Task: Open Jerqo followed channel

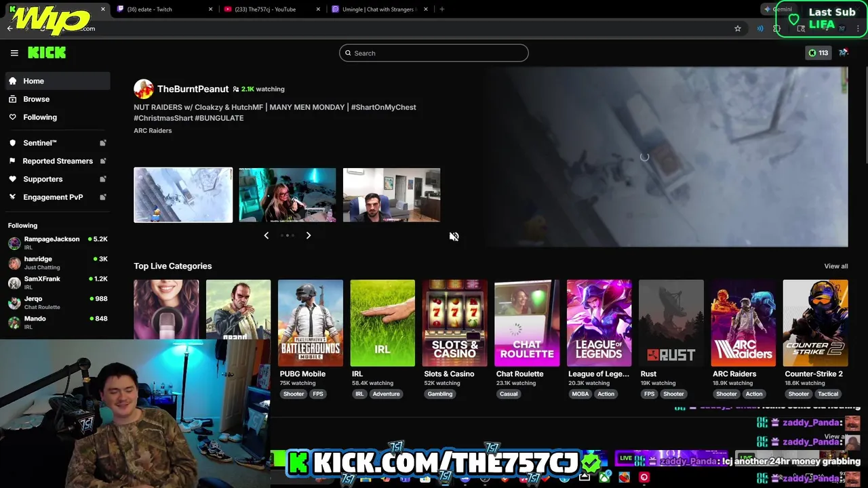Action: pyautogui.click(x=58, y=302)
